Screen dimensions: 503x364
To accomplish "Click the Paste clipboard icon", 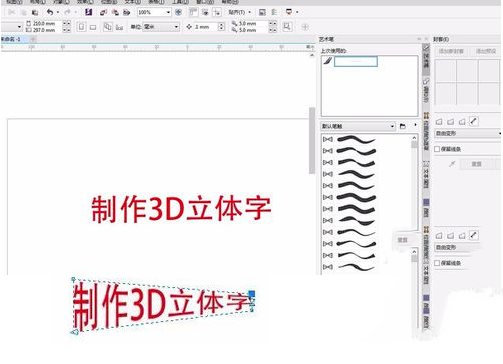I will tap(35, 12).
